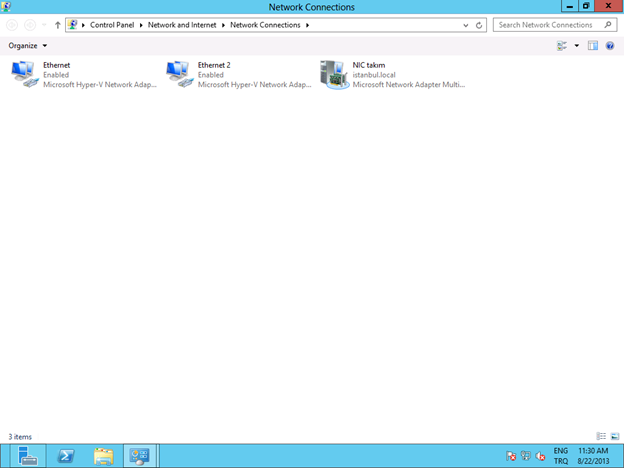Viewport: 624px width, 468px height.
Task: Switch to large icons view in status bar
Action: point(615,436)
